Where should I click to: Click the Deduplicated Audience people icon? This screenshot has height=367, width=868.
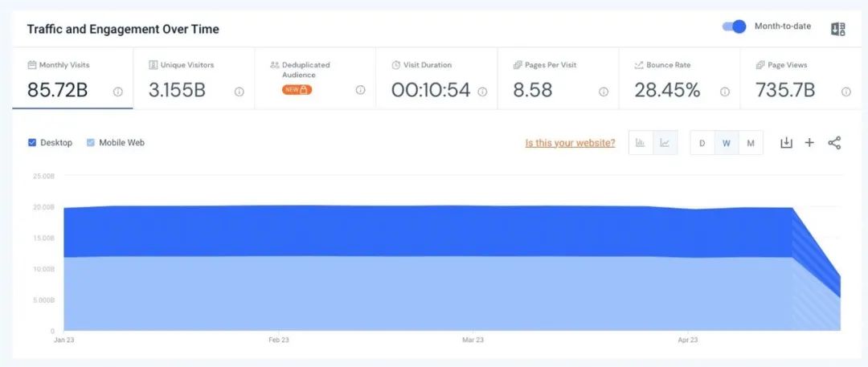tap(275, 65)
